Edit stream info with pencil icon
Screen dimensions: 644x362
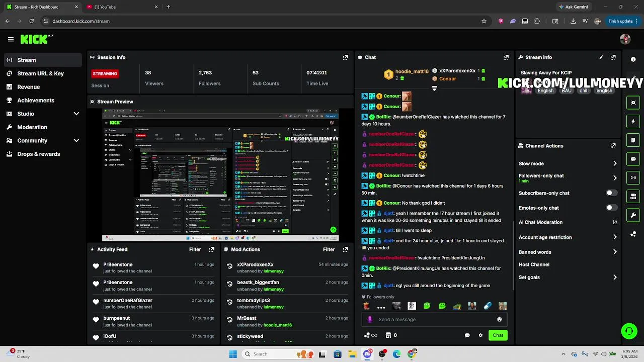[x=601, y=57]
